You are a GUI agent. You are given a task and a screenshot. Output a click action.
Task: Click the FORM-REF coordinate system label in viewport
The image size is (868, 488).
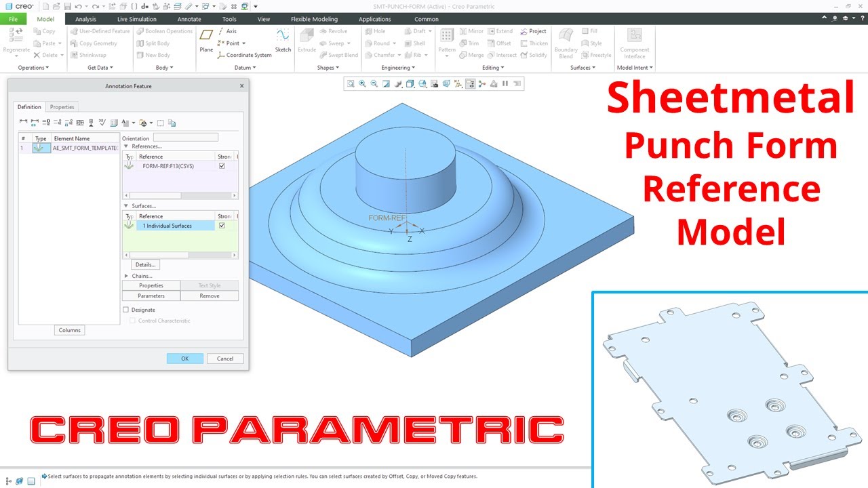tap(387, 218)
